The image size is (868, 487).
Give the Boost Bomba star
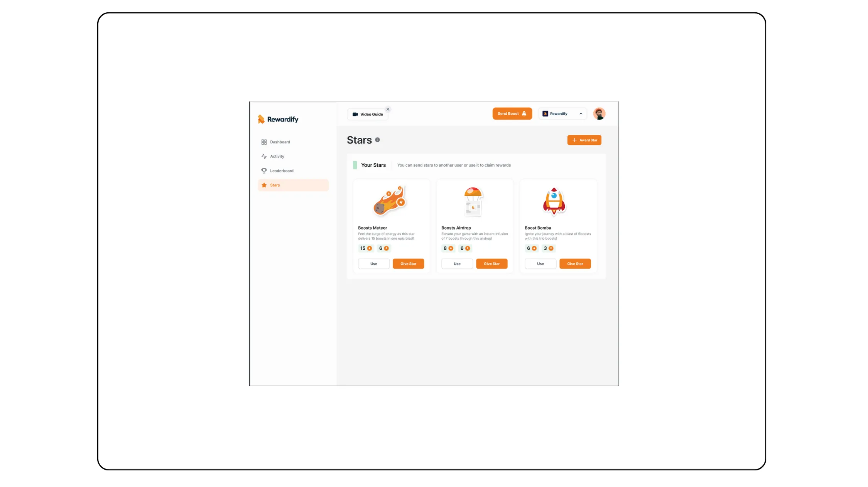click(575, 264)
